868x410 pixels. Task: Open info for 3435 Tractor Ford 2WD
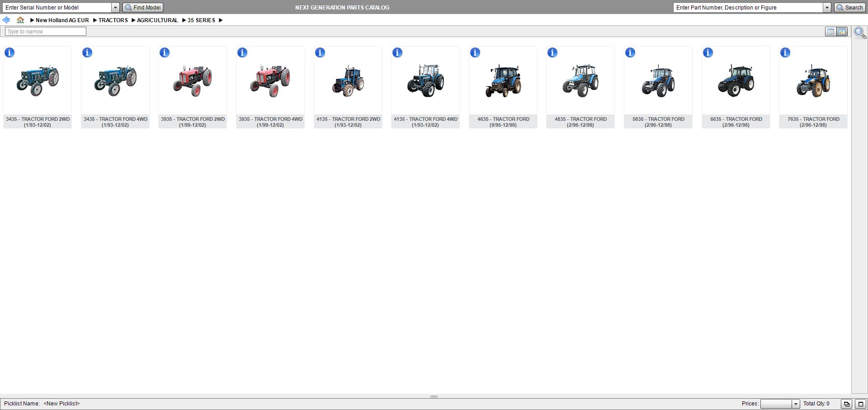click(9, 52)
